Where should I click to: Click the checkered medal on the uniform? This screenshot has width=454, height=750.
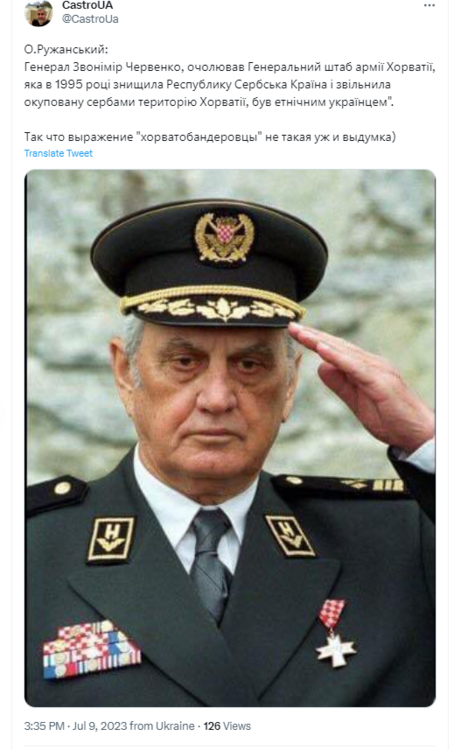336,634
